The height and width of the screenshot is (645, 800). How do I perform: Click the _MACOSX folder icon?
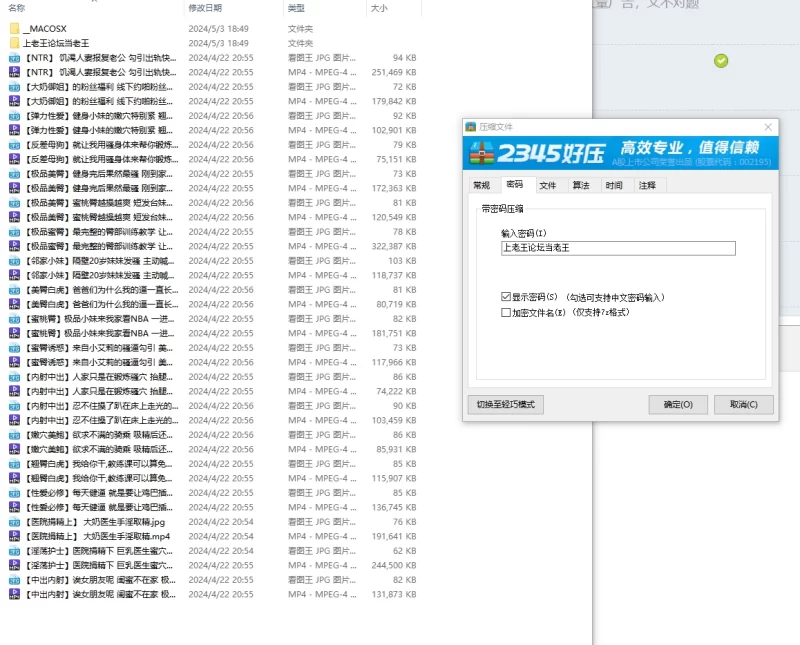point(14,29)
